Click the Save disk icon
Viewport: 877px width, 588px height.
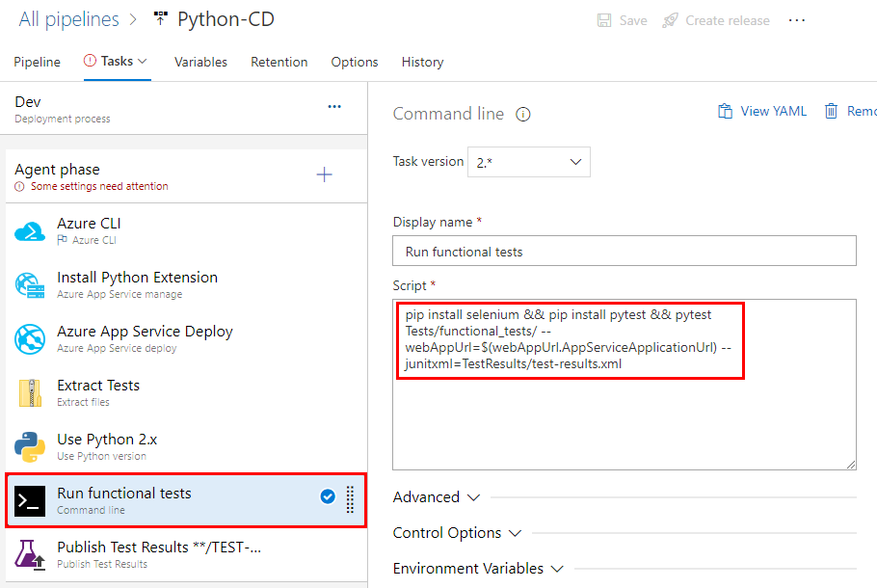point(604,20)
